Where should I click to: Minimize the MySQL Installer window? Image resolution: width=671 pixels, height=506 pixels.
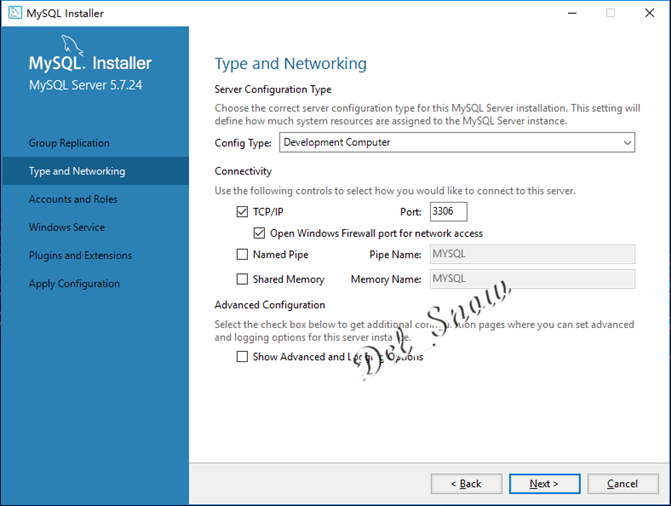[572, 13]
